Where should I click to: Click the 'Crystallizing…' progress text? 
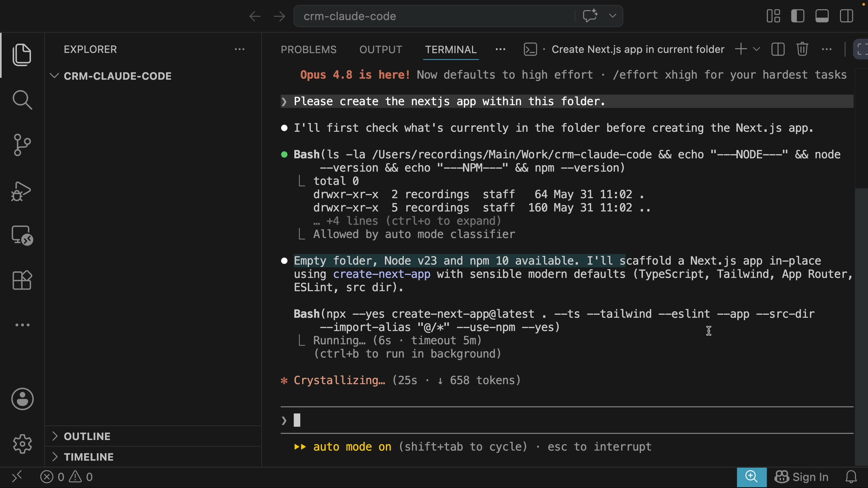click(339, 380)
